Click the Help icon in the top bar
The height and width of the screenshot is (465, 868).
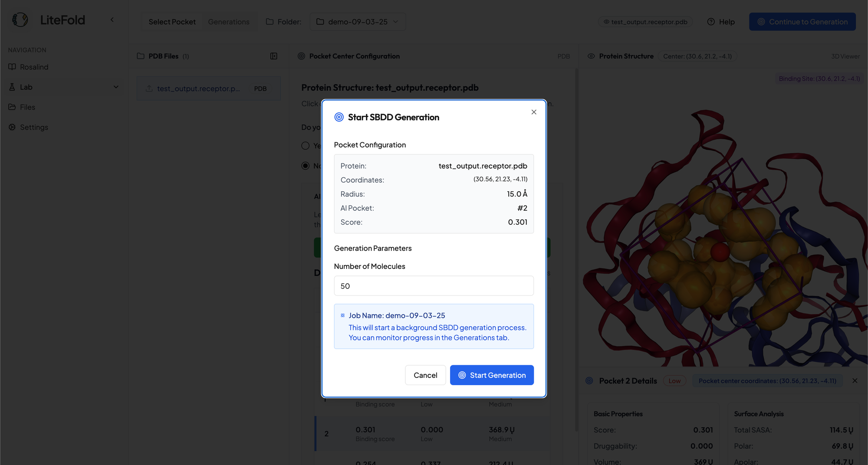coord(711,22)
